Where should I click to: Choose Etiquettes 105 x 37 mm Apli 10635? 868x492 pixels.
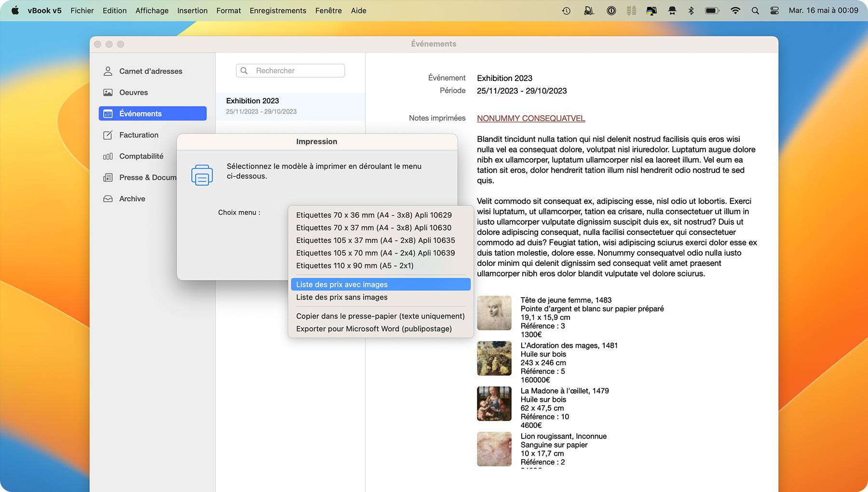pyautogui.click(x=380, y=240)
